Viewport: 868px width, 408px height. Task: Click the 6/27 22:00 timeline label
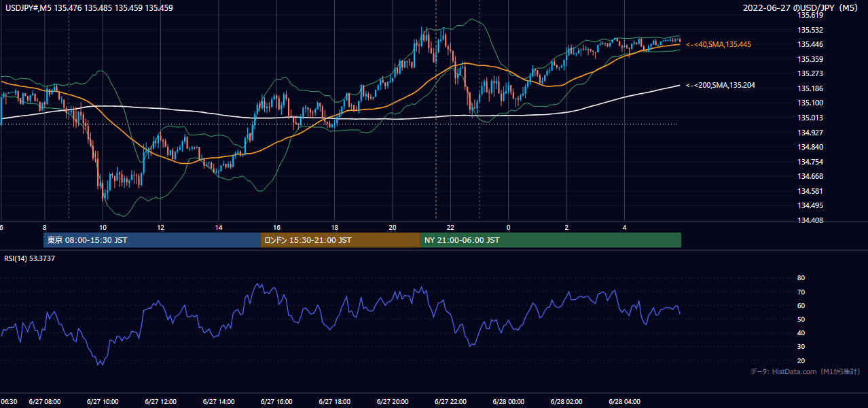pyautogui.click(x=451, y=401)
